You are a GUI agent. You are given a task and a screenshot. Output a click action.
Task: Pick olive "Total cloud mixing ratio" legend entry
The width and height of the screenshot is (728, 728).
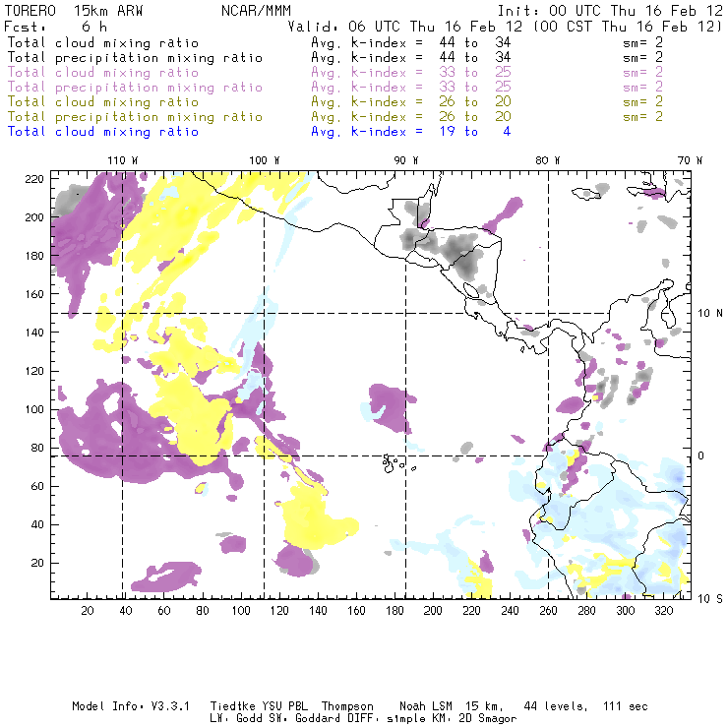[x=103, y=101]
